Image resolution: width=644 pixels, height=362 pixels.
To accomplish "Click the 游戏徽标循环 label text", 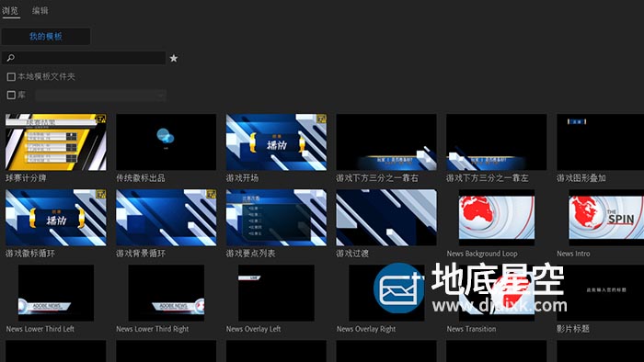I will 30,254.
